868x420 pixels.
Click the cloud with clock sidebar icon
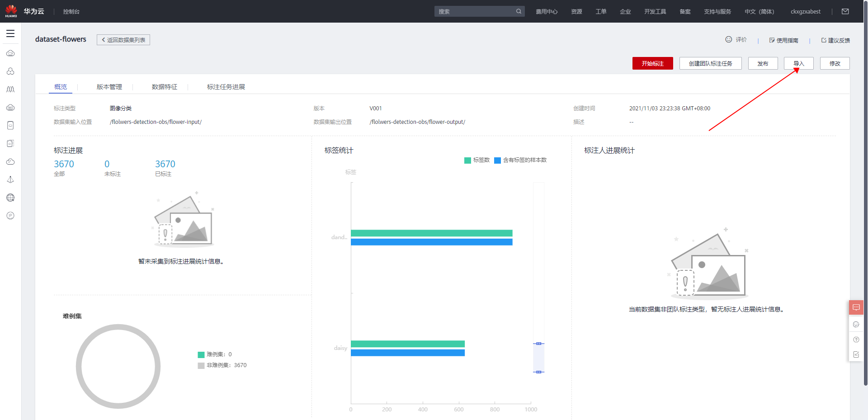pos(10,161)
